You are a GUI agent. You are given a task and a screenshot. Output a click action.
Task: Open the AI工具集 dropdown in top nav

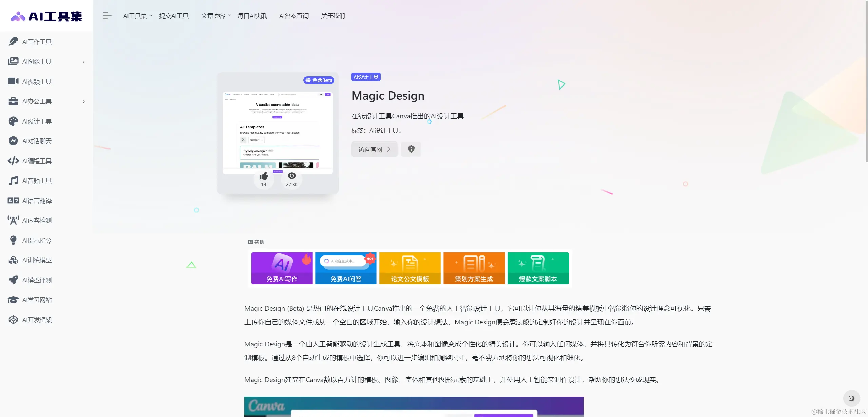click(138, 16)
